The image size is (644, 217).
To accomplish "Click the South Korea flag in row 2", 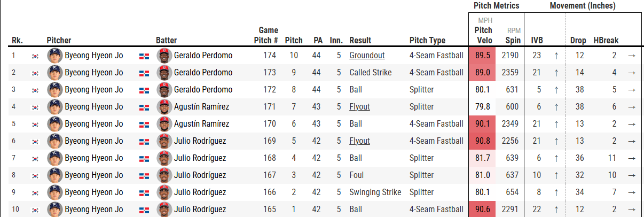I will coord(36,73).
